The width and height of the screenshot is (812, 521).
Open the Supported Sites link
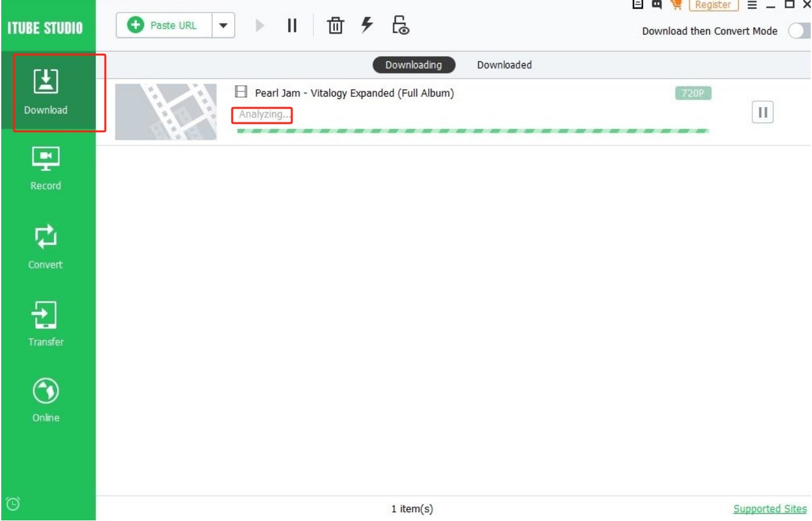tap(770, 509)
